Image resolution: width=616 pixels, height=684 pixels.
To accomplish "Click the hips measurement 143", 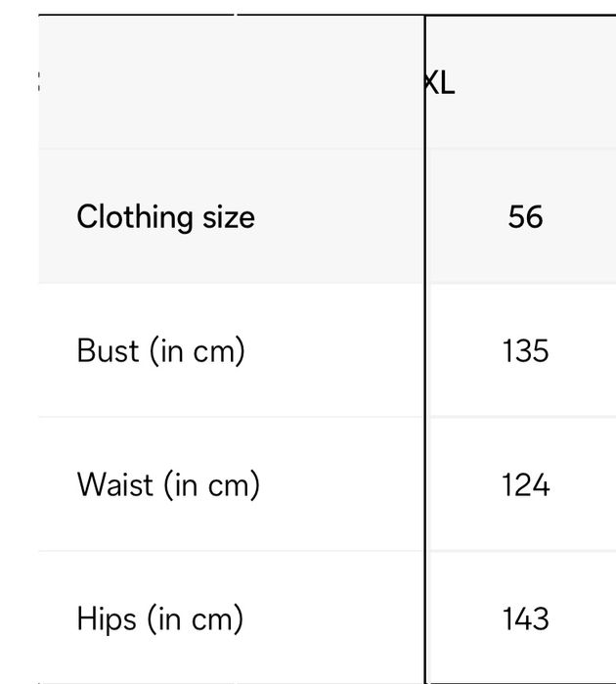I will pyautogui.click(x=525, y=618).
